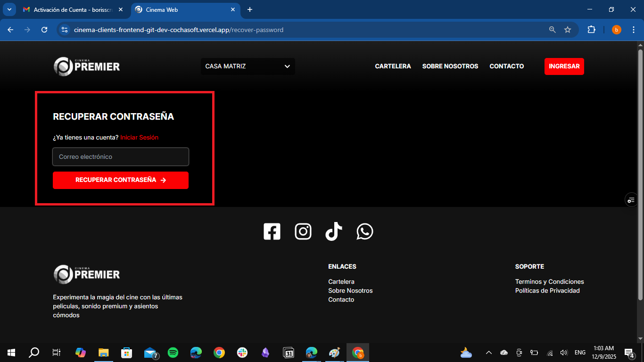Image resolution: width=644 pixels, height=362 pixels.
Task: Click the floating settings widget icon
Action: point(631,200)
